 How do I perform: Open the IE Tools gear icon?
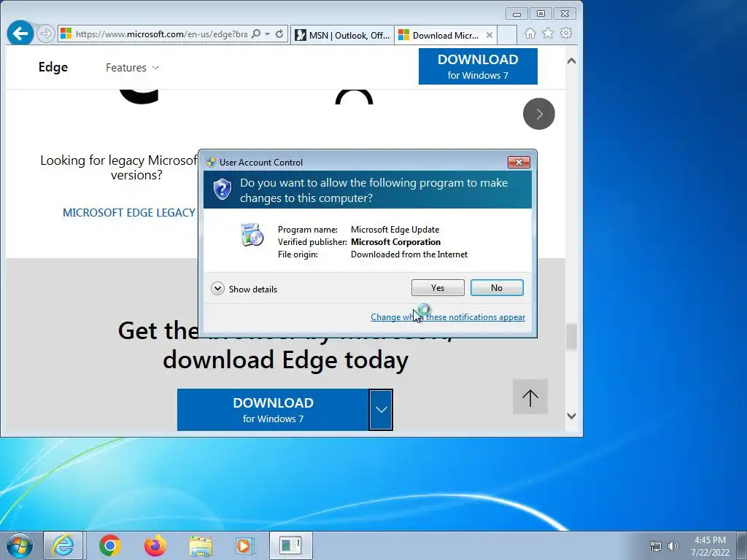coord(566,34)
